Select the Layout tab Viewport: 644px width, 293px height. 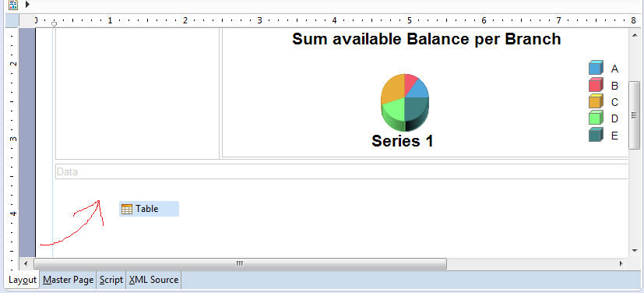tap(23, 280)
